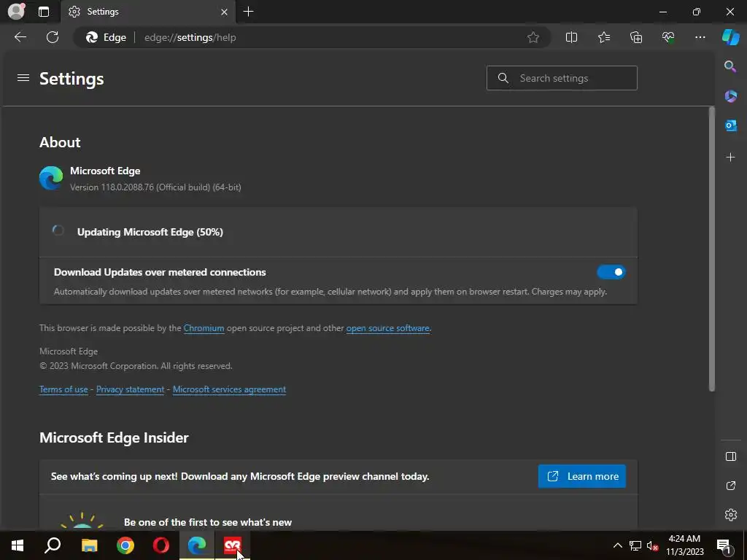Open Privacy statement link
The width and height of the screenshot is (747, 560).
tap(130, 389)
